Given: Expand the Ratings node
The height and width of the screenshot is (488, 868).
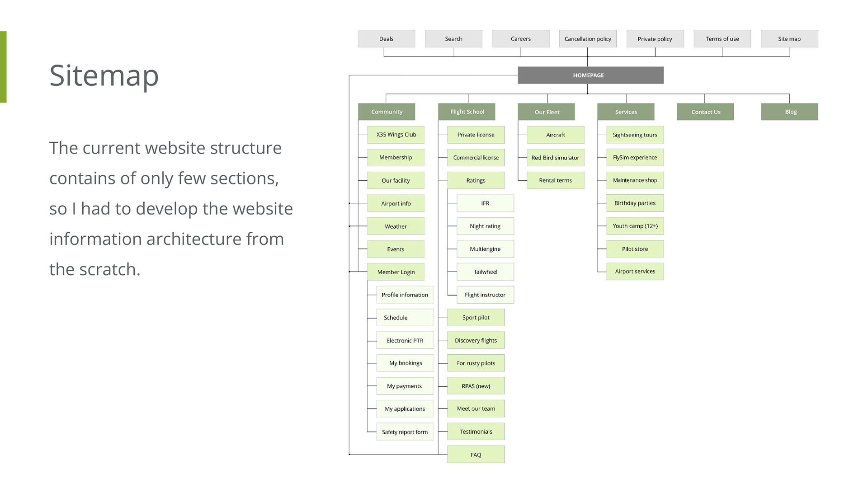Looking at the screenshot, I should [476, 180].
